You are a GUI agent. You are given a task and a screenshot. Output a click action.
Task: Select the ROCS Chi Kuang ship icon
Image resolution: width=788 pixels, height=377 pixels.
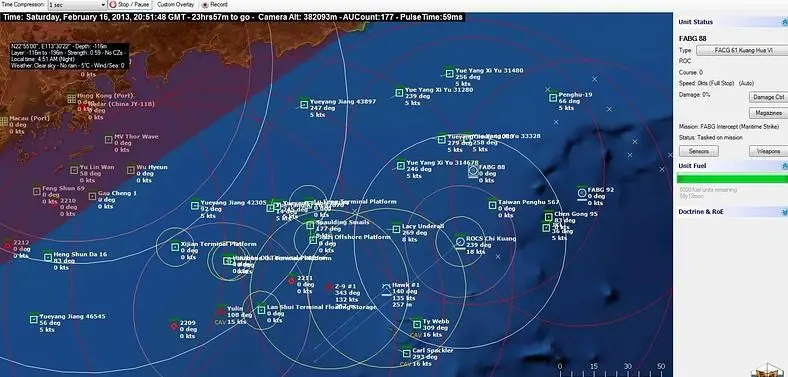point(460,242)
